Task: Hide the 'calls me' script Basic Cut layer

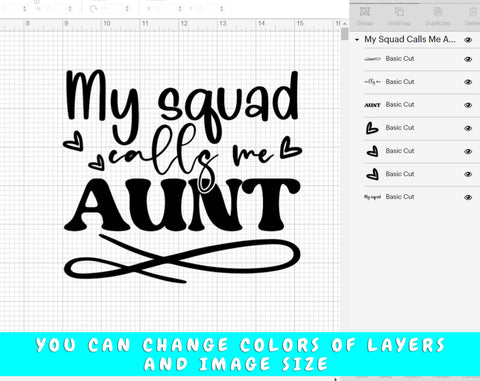Action: click(x=468, y=82)
